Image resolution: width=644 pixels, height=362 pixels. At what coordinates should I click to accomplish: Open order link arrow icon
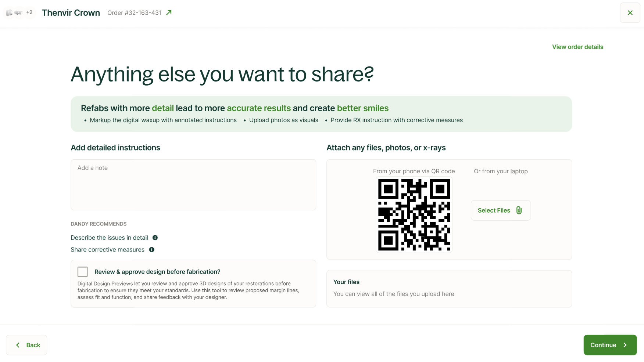pos(169,13)
